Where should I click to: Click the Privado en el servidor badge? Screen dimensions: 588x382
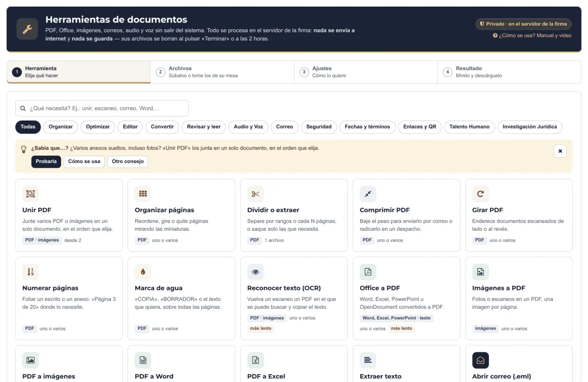pos(523,24)
